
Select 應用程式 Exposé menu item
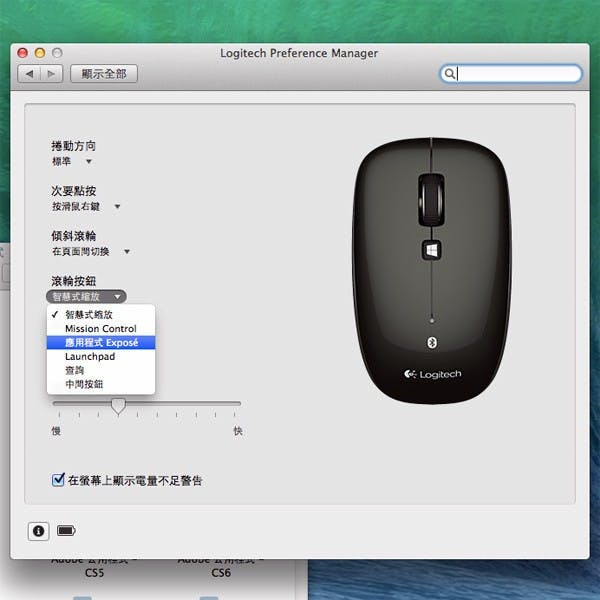click(101, 342)
